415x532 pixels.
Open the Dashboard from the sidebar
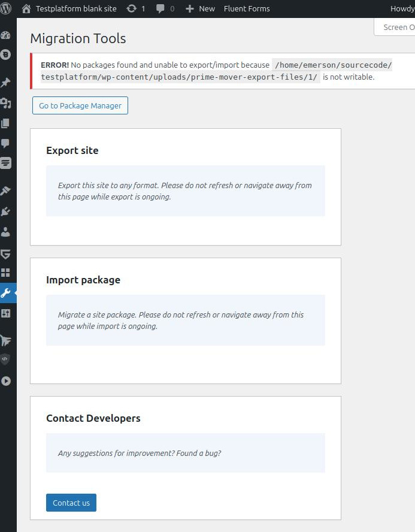6,35
